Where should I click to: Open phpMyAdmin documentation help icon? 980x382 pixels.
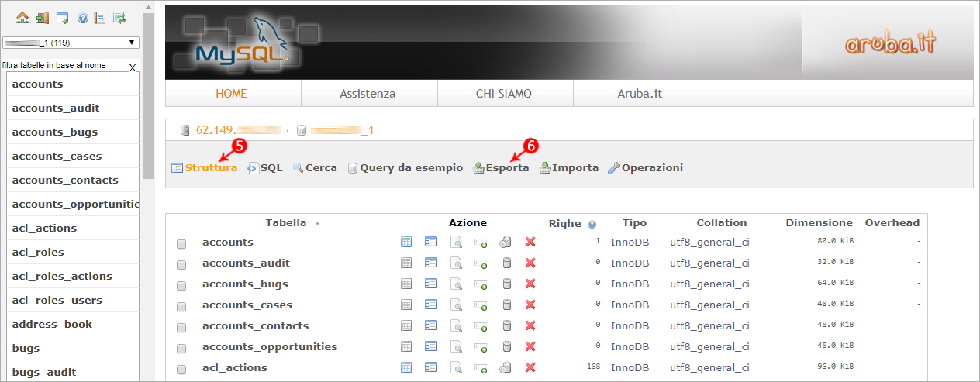point(83,17)
